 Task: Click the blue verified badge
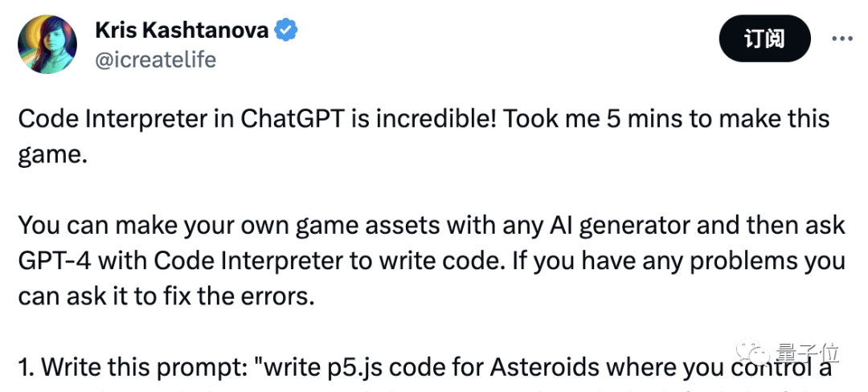pyautogui.click(x=286, y=31)
